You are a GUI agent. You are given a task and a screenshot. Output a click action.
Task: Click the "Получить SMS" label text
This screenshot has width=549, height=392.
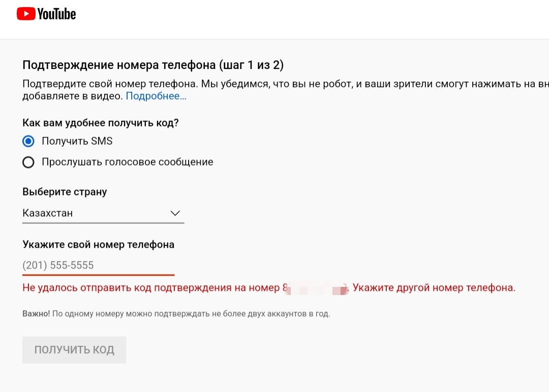coord(77,141)
